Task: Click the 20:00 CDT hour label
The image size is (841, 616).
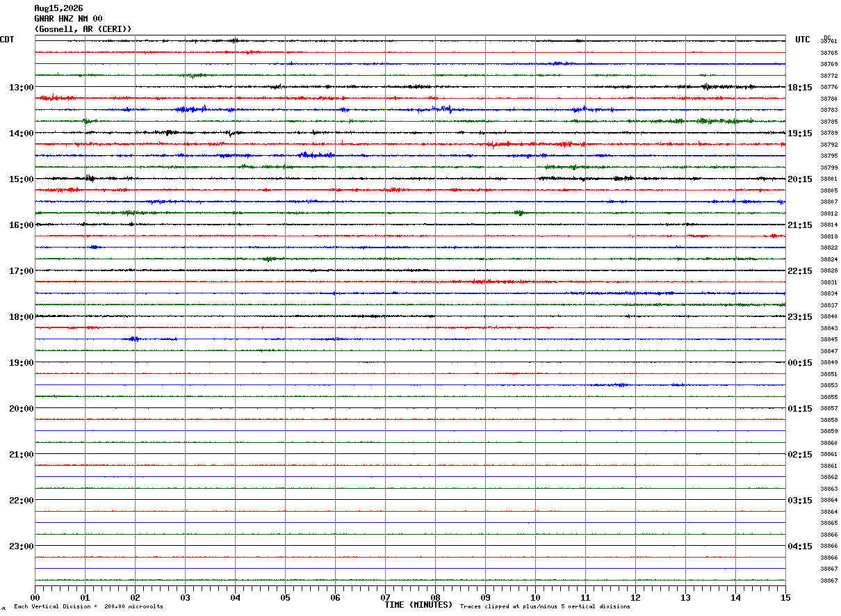Action: coord(21,409)
